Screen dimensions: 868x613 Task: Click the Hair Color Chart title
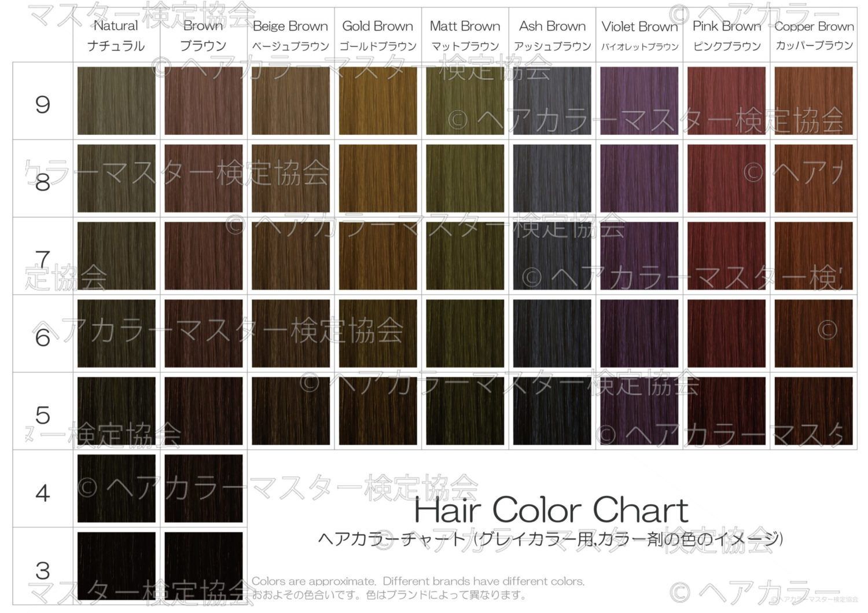click(x=551, y=511)
